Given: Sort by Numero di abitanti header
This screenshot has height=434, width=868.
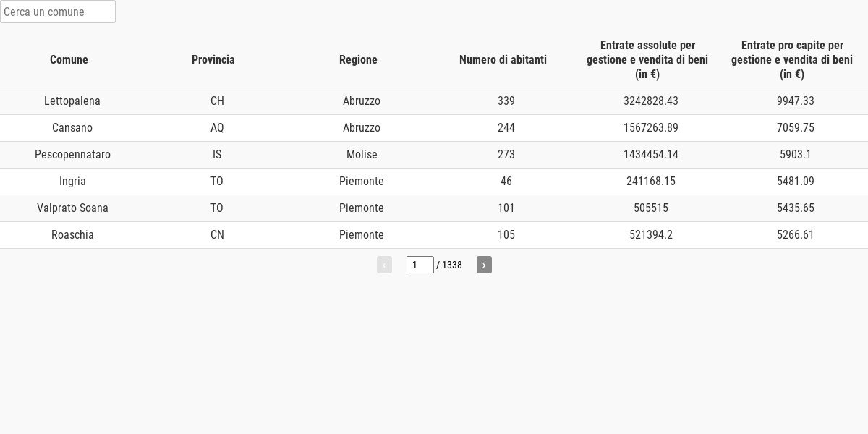Looking at the screenshot, I should coord(503,60).
